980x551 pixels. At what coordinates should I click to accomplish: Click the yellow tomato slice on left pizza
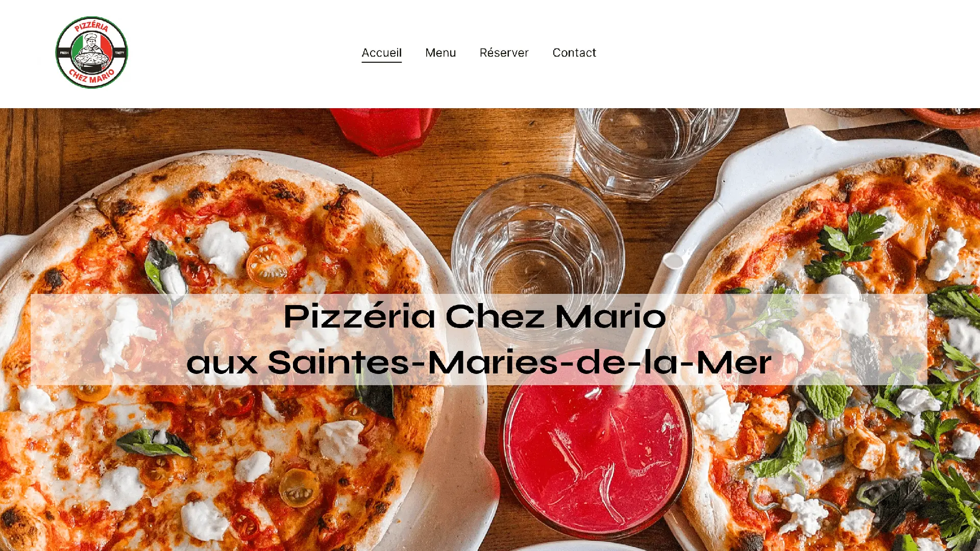click(299, 487)
